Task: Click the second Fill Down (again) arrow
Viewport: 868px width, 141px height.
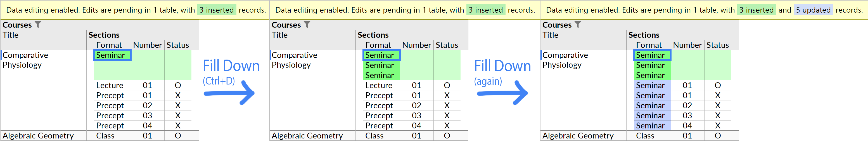Action: 502,92
